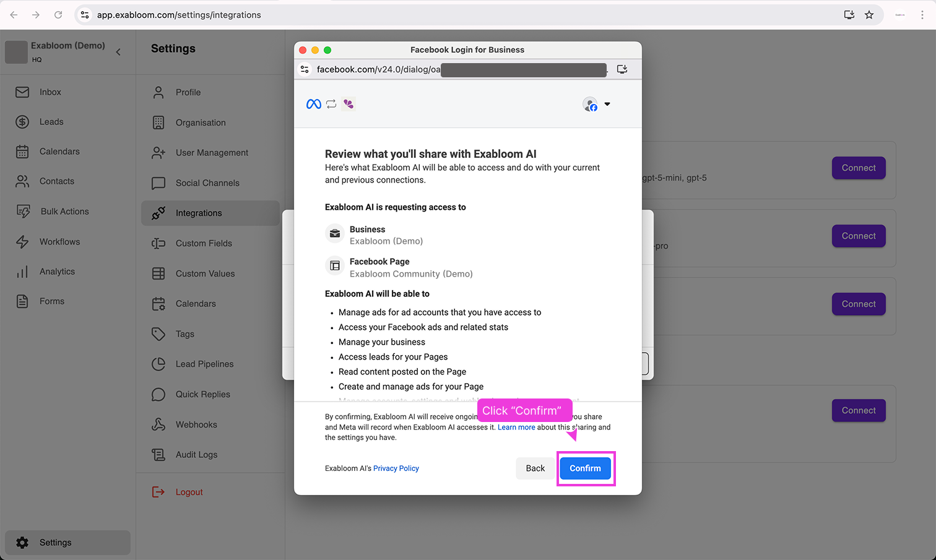
Task: Collapse the Exabloom sidebar with the chevron
Action: [x=118, y=52]
